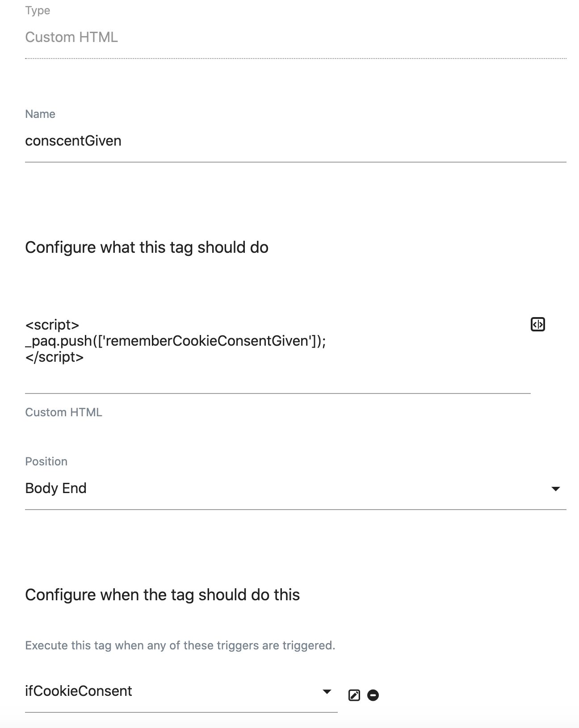Click the Position field label
The width and height of the screenshot is (579, 728).
[46, 461]
